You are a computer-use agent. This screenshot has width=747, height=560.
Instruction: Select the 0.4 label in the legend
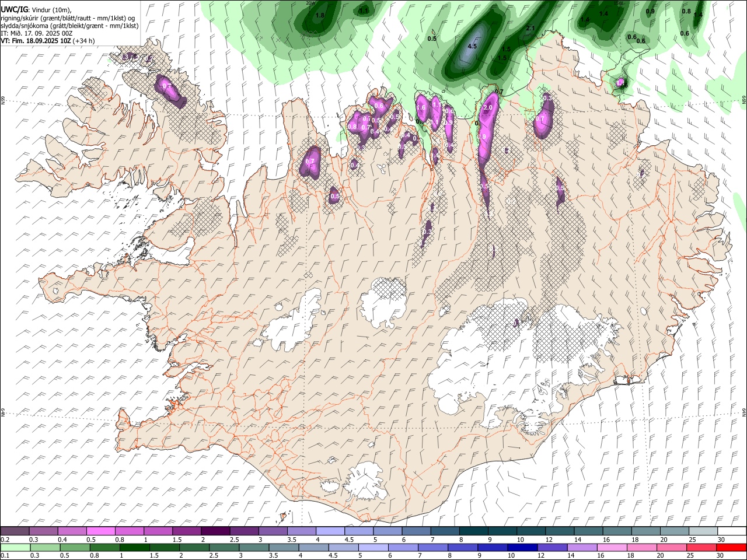(x=62, y=539)
